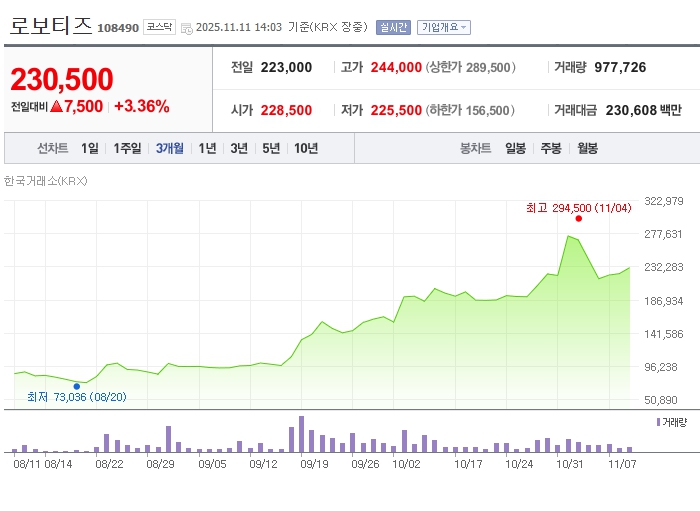Image resolution: width=700 pixels, height=511 pixels.
Task: Open the 주봉 weekly candlestick chart
Action: coord(551,148)
